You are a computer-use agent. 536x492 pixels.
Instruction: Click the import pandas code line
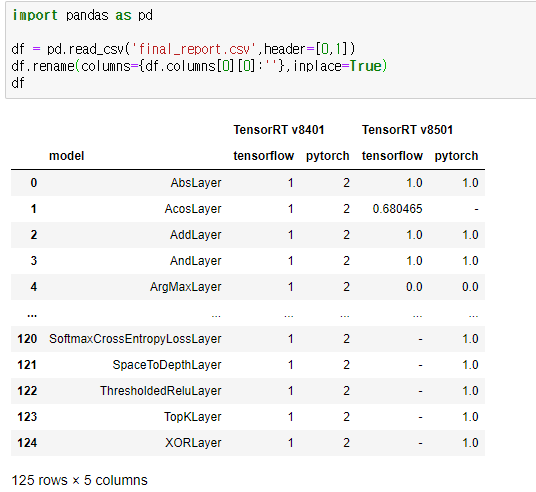[x=82, y=15]
